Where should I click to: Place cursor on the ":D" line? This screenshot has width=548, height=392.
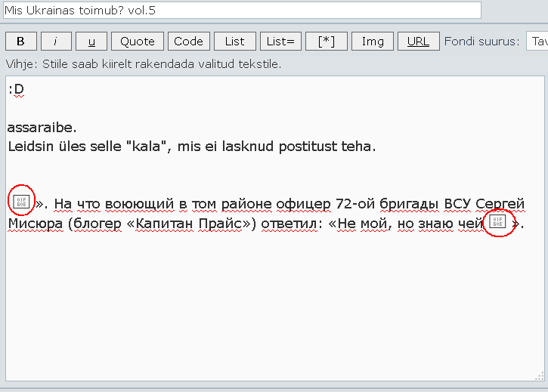16,90
